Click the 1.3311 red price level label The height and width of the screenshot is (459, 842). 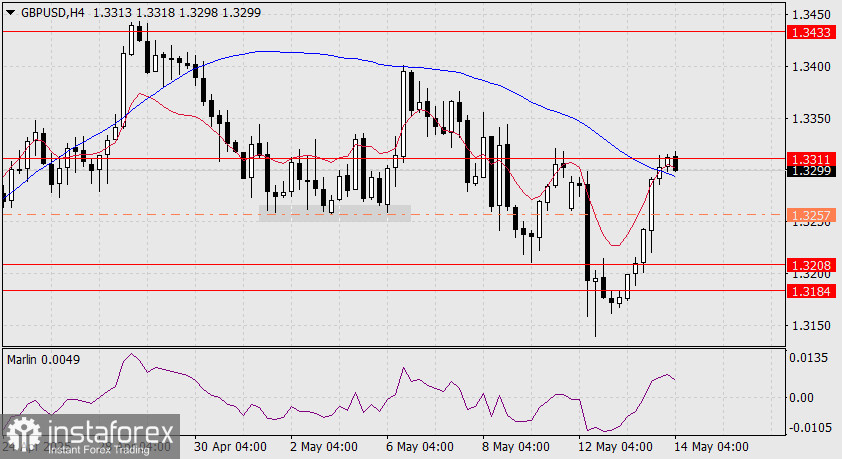pyautogui.click(x=811, y=159)
